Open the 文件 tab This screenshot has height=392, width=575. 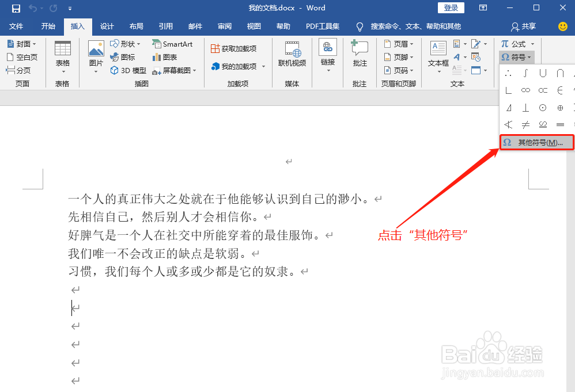(16, 26)
